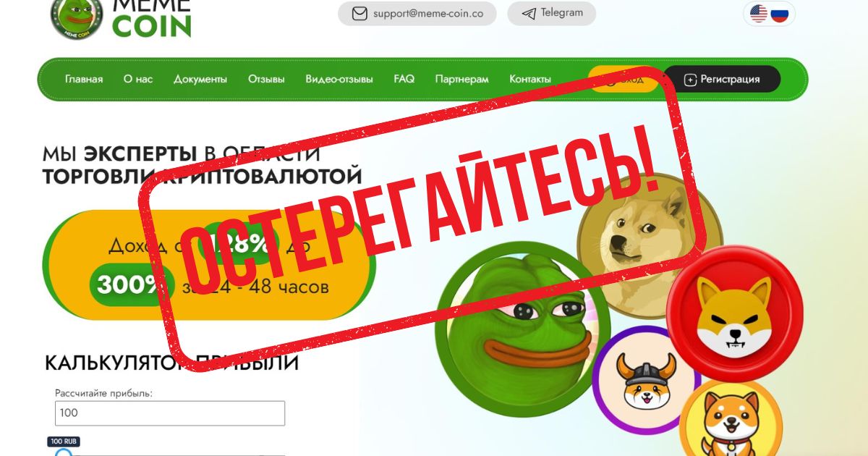This screenshot has height=456, width=868.
Task: Click the Регистрация button
Action: [x=722, y=79]
